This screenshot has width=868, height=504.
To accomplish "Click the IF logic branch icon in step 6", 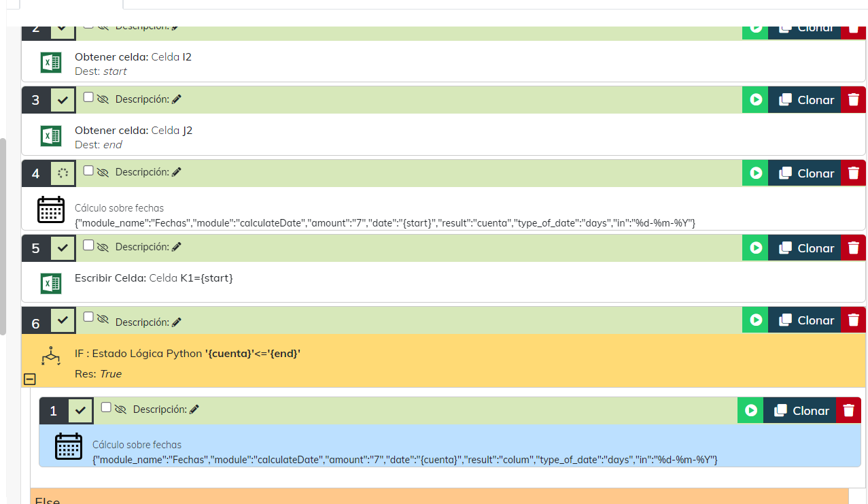I will point(51,356).
